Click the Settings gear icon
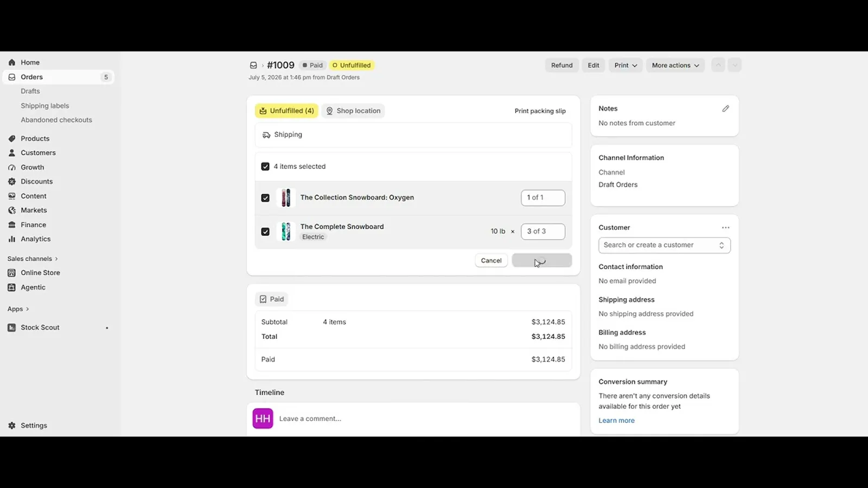The height and width of the screenshot is (488, 868). (x=12, y=426)
